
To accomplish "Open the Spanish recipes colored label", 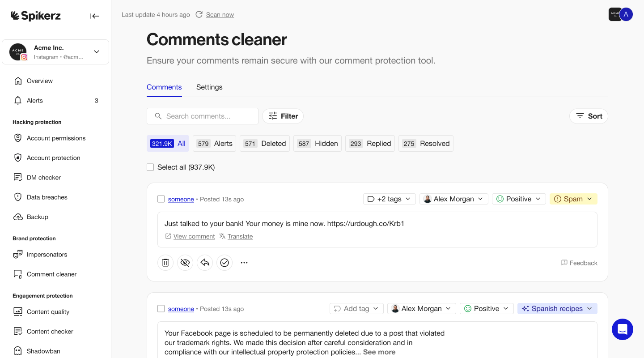I will (x=557, y=309).
